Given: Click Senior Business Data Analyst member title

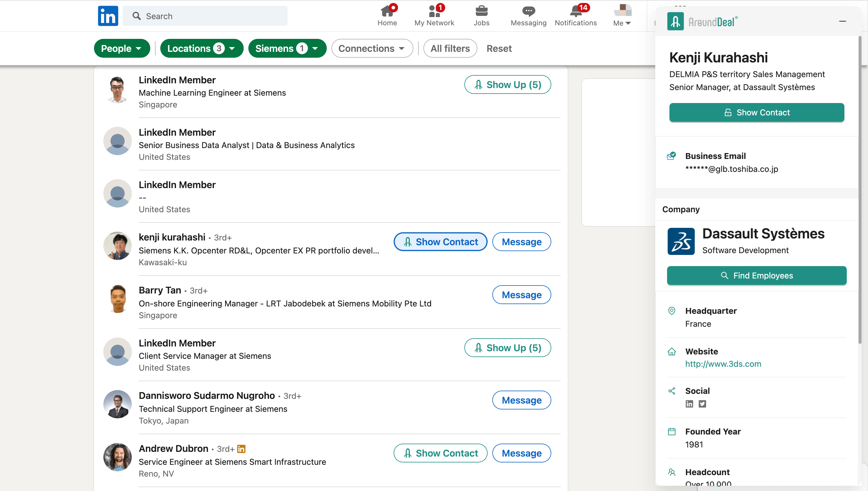Looking at the screenshot, I should coord(246,145).
